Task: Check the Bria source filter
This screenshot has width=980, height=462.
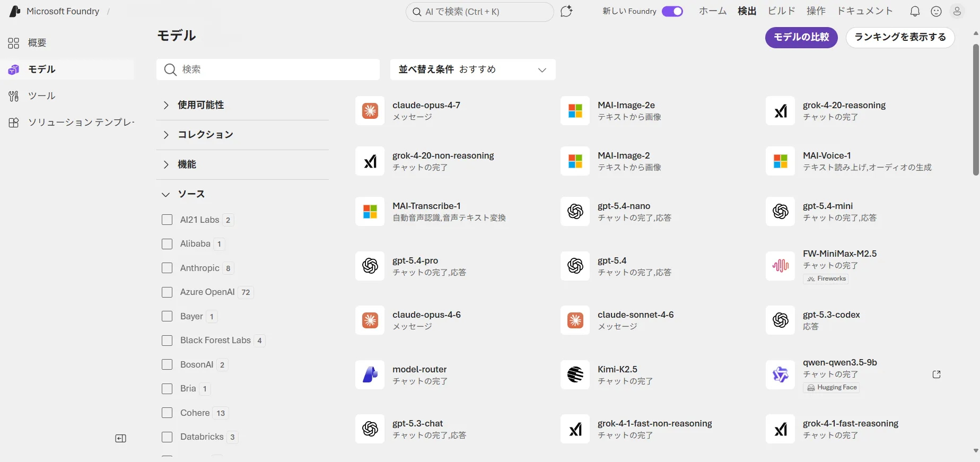Action: tap(167, 389)
